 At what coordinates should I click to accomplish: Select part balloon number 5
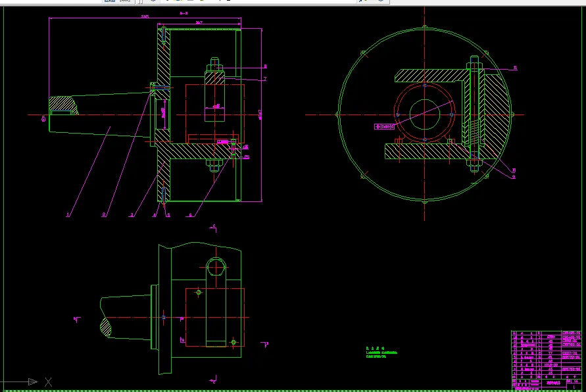168,215
